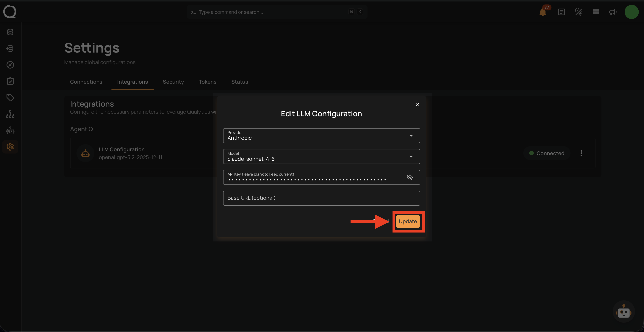The height and width of the screenshot is (332, 644).
Task: Open the megaphone announcements icon
Action: click(x=612, y=12)
